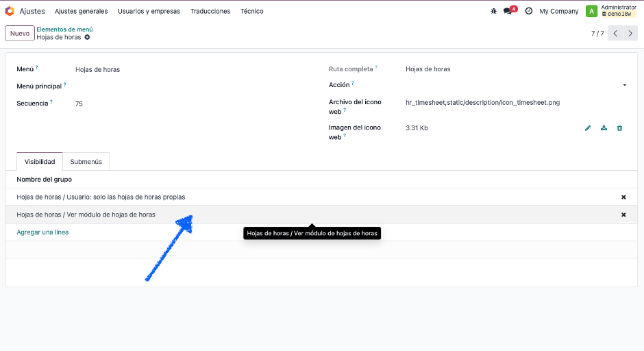The height and width of the screenshot is (351, 644).
Task: Go to previous record arrow
Action: click(x=615, y=34)
